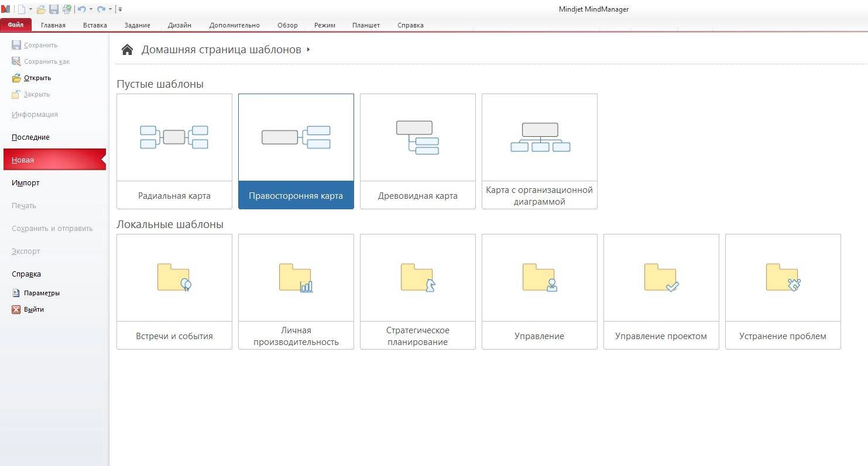Select Новая in the File menu

(x=54, y=160)
